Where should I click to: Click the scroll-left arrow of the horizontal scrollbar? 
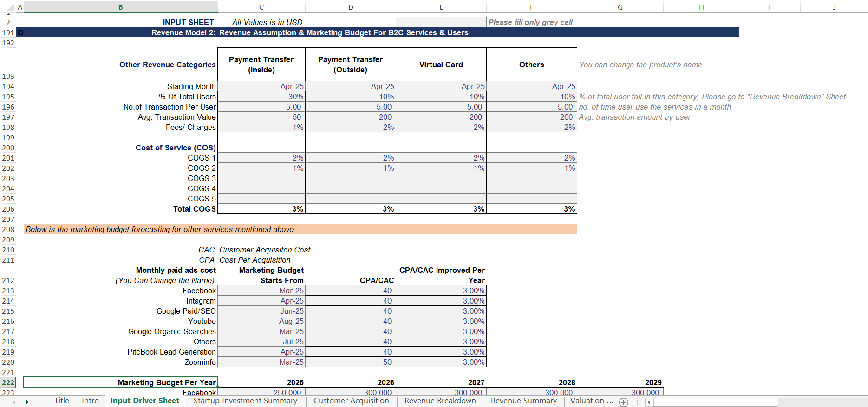pos(649,402)
